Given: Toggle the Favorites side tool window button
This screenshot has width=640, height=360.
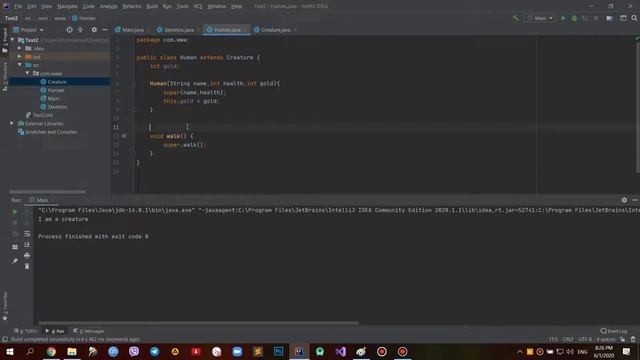Looking at the screenshot, I should click(4, 306).
